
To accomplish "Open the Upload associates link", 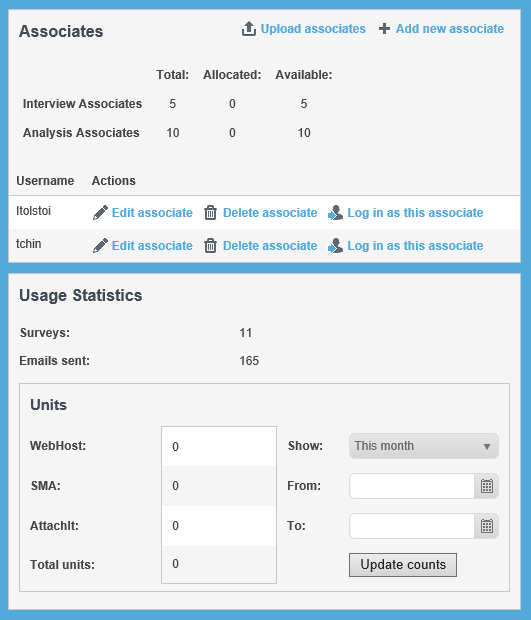I will click(x=313, y=29).
